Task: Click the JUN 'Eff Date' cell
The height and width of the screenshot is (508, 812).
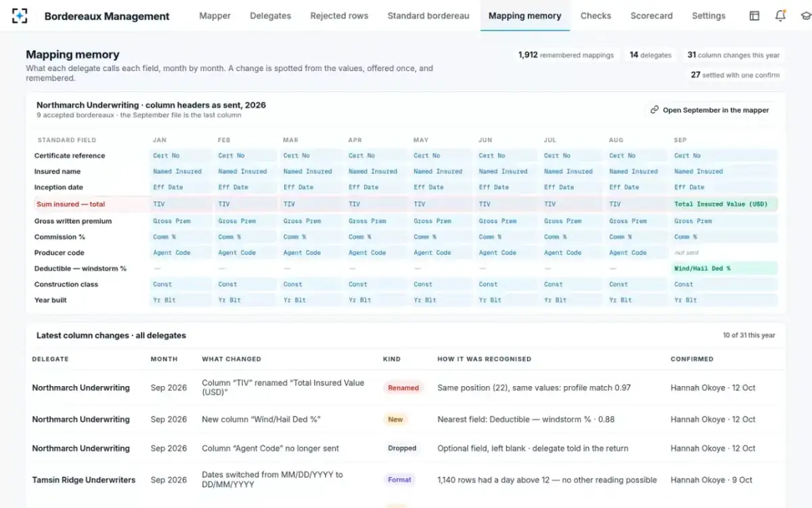Action: pyautogui.click(x=506, y=187)
